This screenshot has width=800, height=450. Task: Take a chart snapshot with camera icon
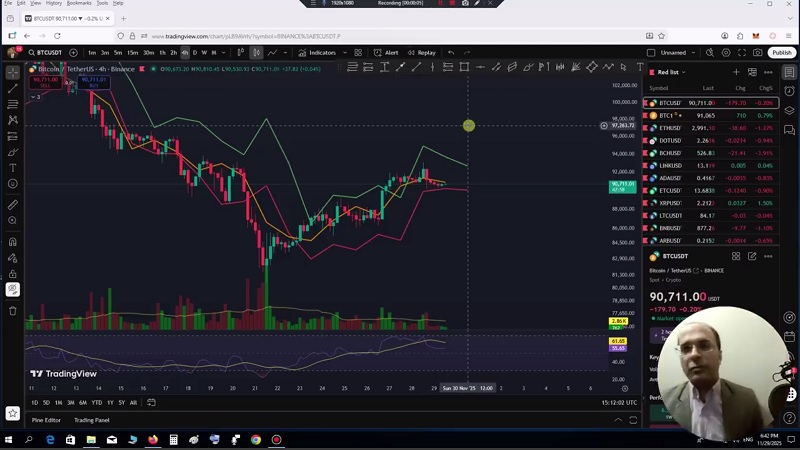[x=759, y=52]
